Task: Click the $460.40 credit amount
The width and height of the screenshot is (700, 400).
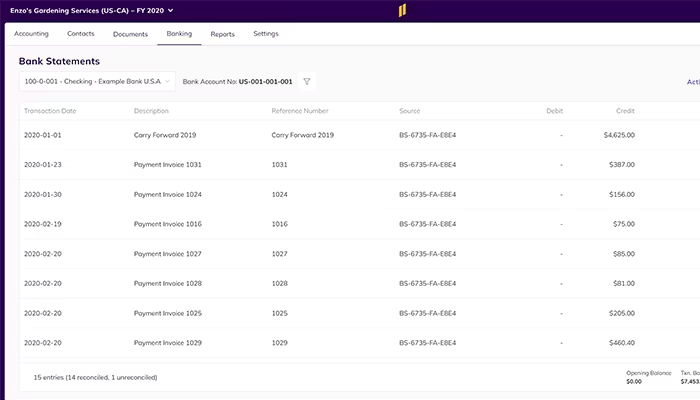Action: point(622,343)
